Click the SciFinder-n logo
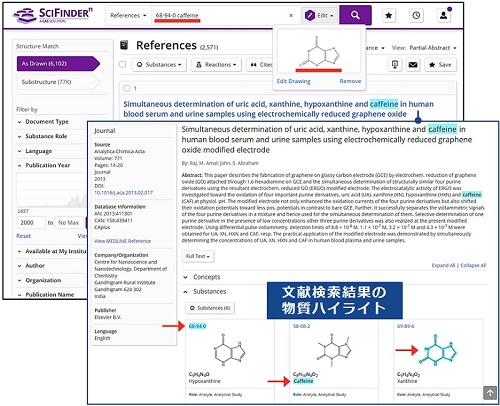This screenshot has height=406, width=500. point(53,15)
